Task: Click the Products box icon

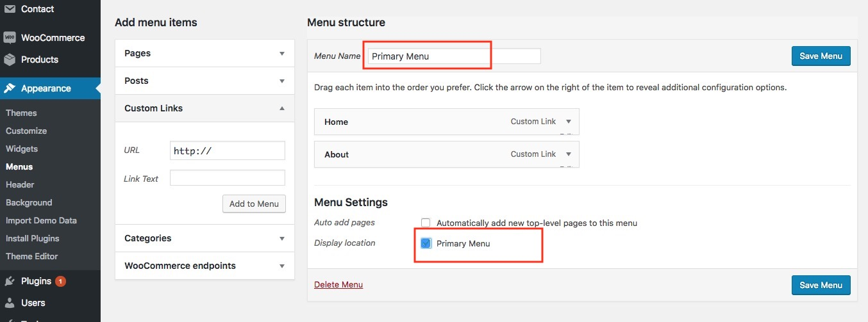Action: point(10,60)
